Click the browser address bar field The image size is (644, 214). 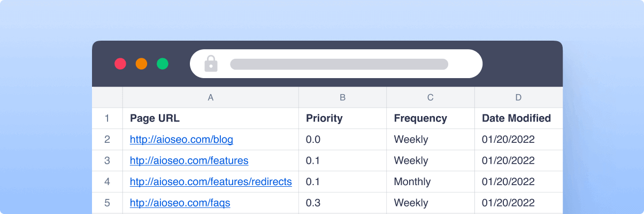tap(339, 64)
